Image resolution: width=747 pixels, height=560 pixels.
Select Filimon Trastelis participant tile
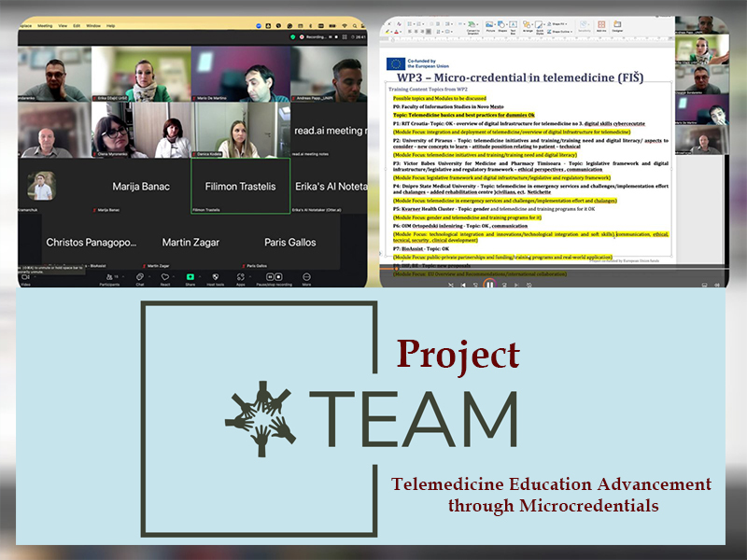point(241,186)
